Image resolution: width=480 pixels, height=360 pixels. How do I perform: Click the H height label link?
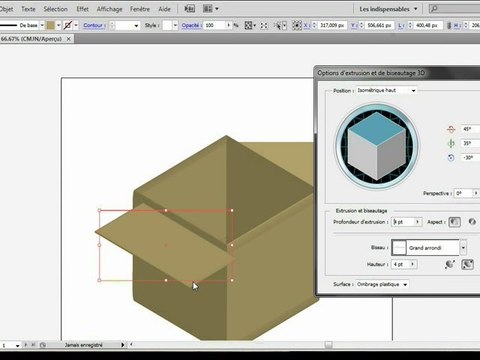(456, 25)
